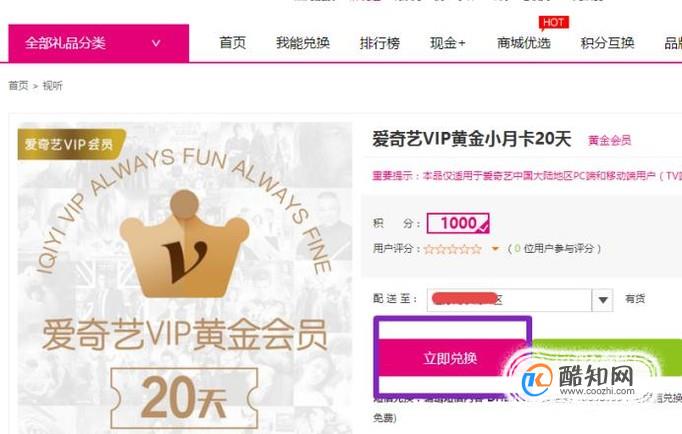The width and height of the screenshot is (682, 434).
Task: Click the 酷知网 watermark logo
Action: [578, 380]
